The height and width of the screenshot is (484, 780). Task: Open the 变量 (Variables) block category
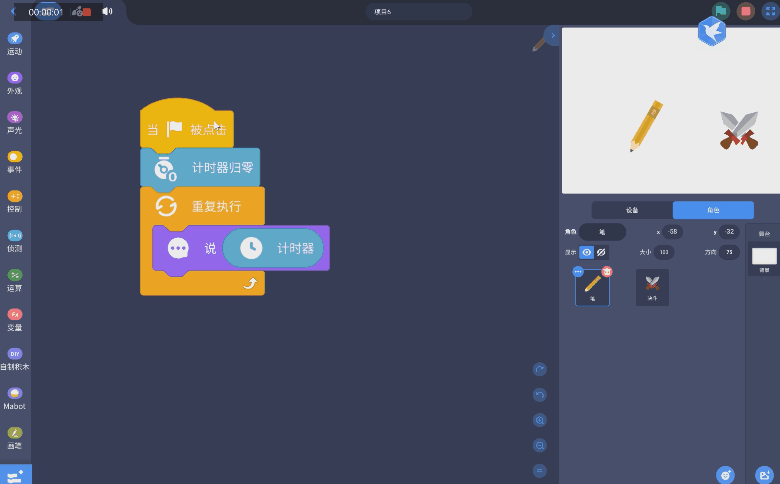(14, 319)
